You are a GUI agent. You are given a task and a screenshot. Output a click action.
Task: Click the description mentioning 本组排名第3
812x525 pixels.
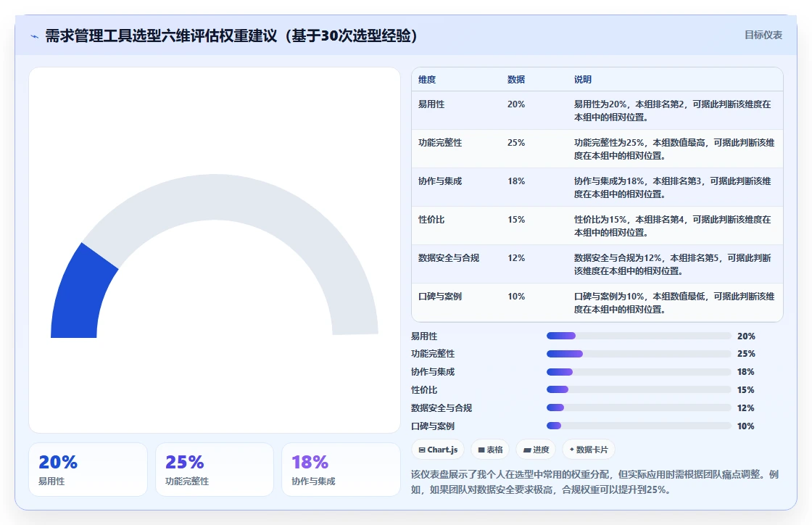(x=673, y=187)
